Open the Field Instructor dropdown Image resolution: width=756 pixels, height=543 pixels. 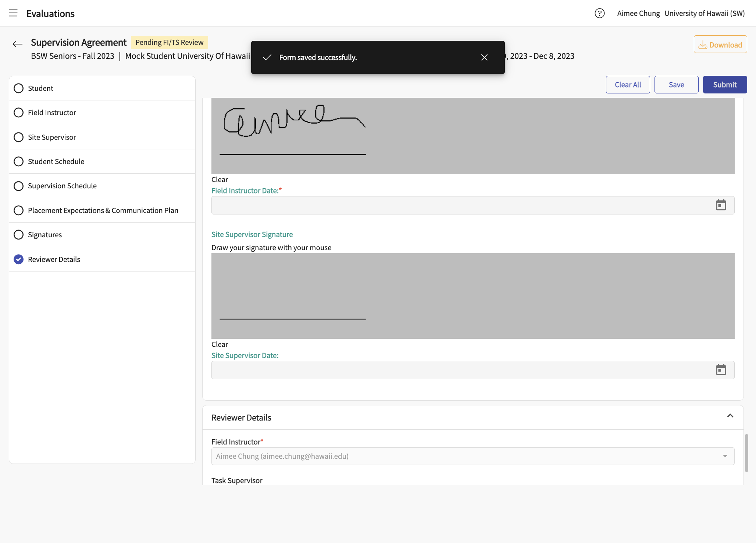click(x=473, y=456)
